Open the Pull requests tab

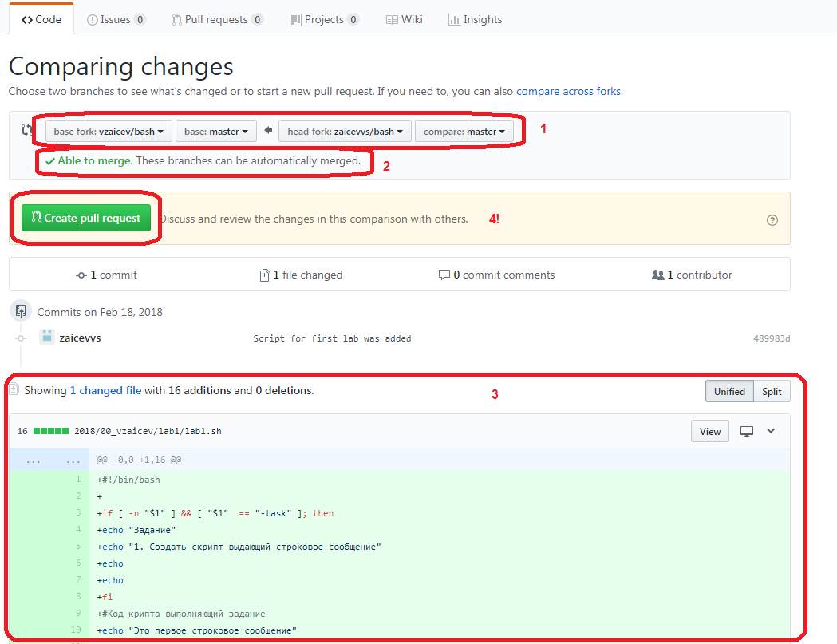(x=217, y=19)
